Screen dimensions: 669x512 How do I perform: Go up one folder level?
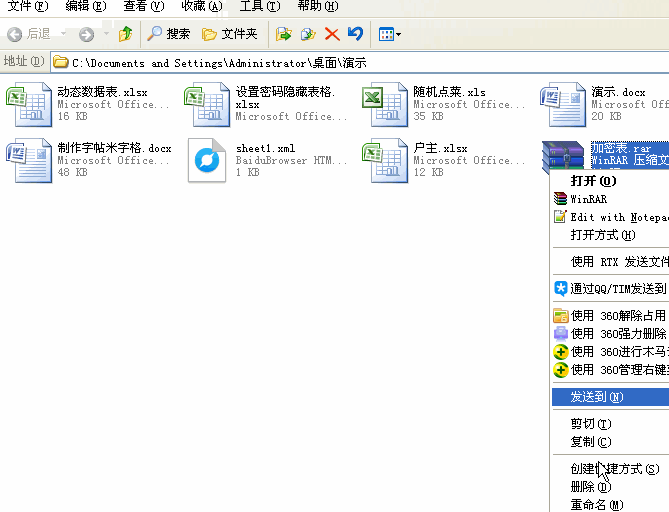(x=125, y=34)
